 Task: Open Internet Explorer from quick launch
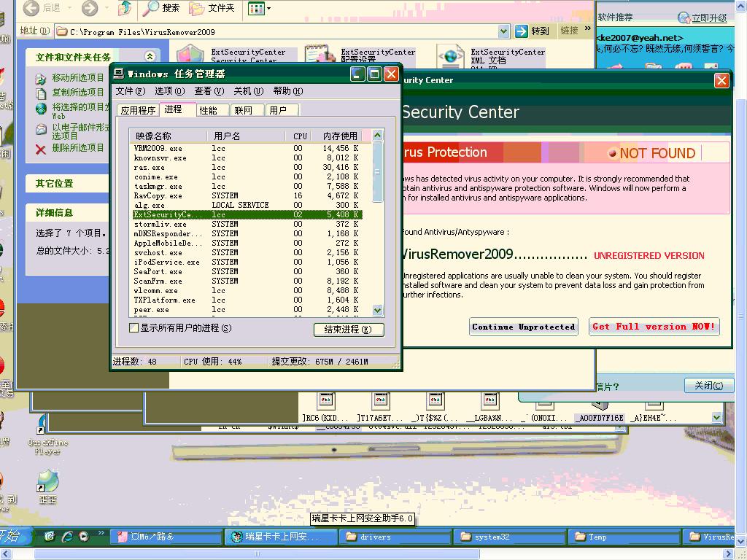coord(67,537)
